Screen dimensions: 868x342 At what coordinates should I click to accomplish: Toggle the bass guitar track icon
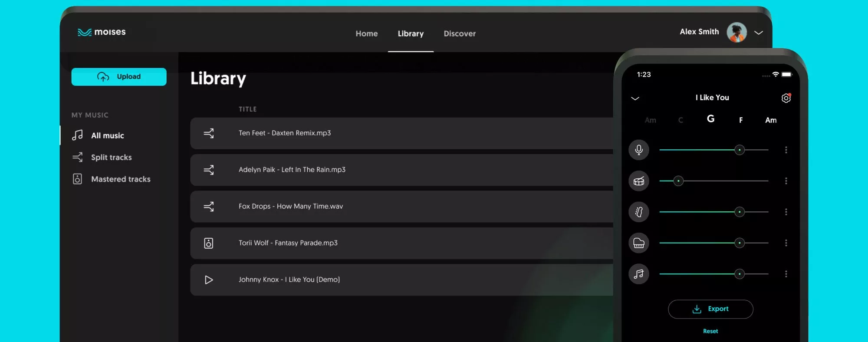point(639,212)
